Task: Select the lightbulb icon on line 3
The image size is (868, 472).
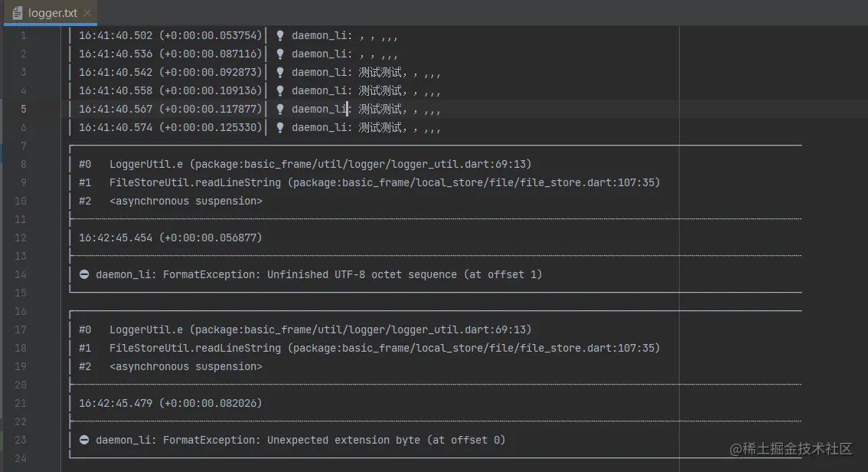Action: (x=280, y=72)
